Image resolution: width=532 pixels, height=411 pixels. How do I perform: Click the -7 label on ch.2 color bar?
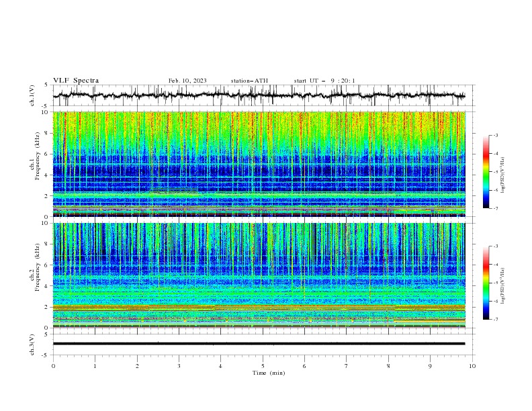coord(495,320)
